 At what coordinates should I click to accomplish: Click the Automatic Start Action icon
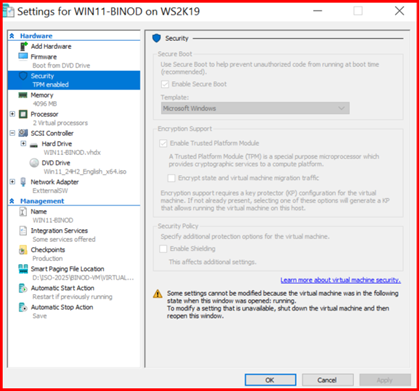23,288
